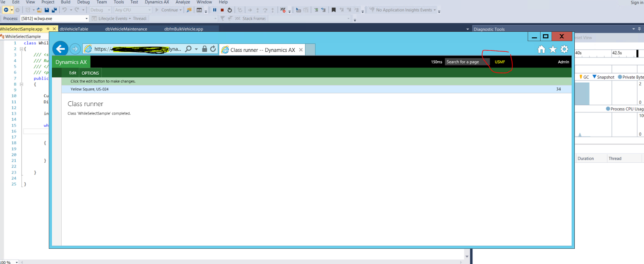The height and width of the screenshot is (264, 644).
Task: Open Diagnostic Tools window options dropdown
Action: click(x=634, y=29)
